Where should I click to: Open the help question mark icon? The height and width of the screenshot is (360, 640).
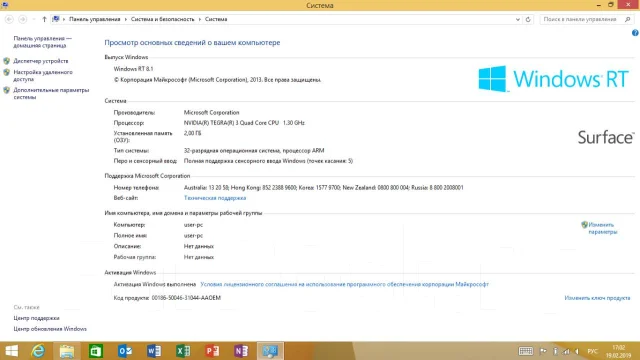(635, 33)
